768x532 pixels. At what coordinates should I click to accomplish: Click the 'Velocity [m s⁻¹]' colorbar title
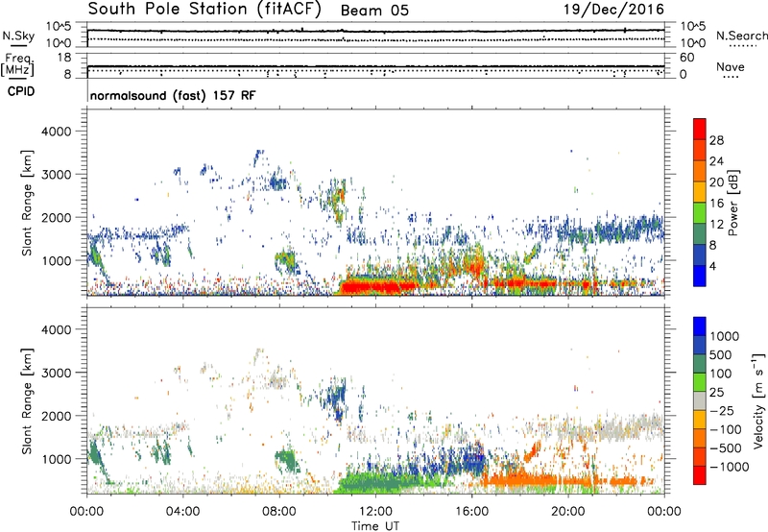758,400
